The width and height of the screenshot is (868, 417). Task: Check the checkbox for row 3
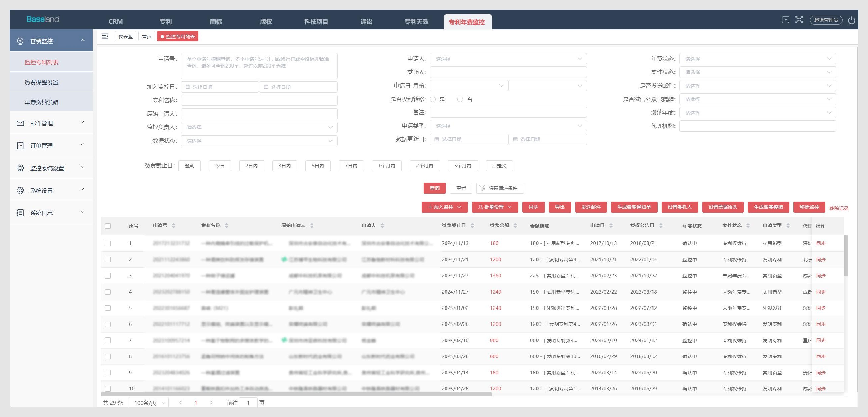click(108, 276)
